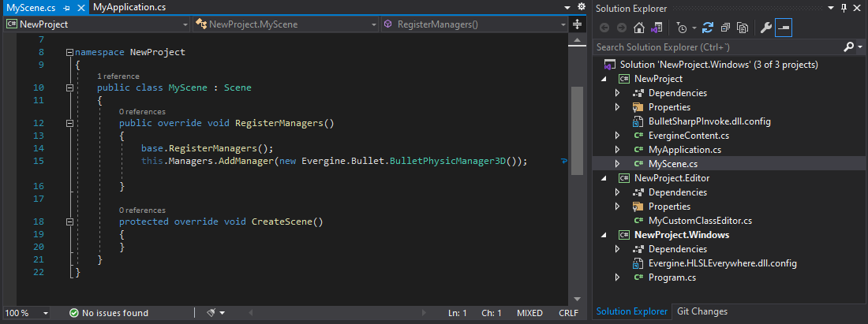This screenshot has height=324, width=868.
Task: Click the '1 reference' CodeLens link
Action: [x=118, y=76]
